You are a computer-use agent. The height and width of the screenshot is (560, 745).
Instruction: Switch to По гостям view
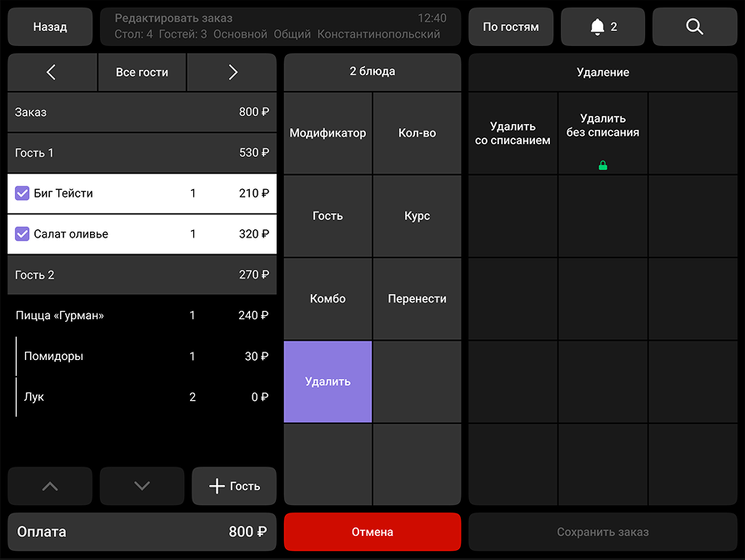pyautogui.click(x=511, y=27)
